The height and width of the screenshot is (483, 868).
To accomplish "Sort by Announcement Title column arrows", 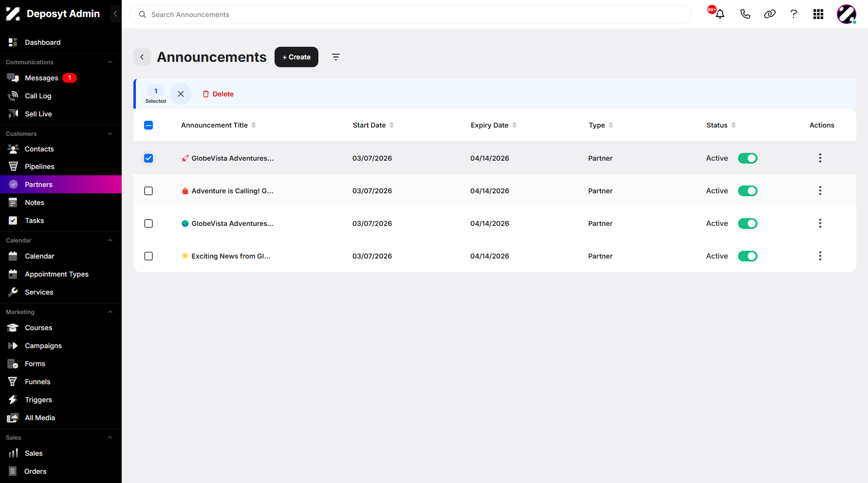I will pos(254,125).
